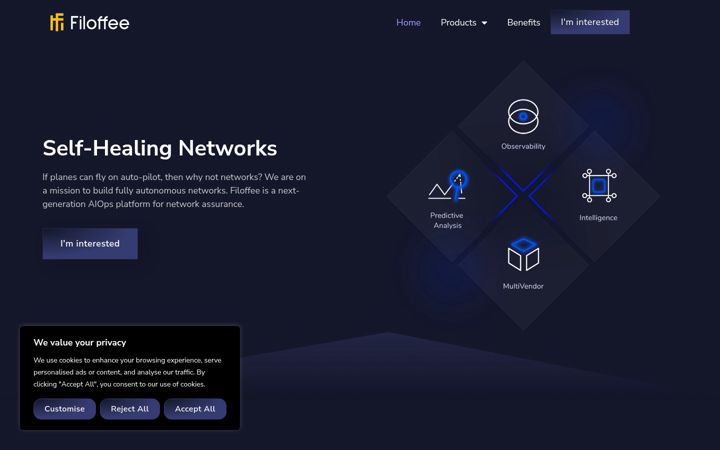Screen dimensions: 720x450
Task: Click the MultiVendor label text
Action: coord(523,286)
